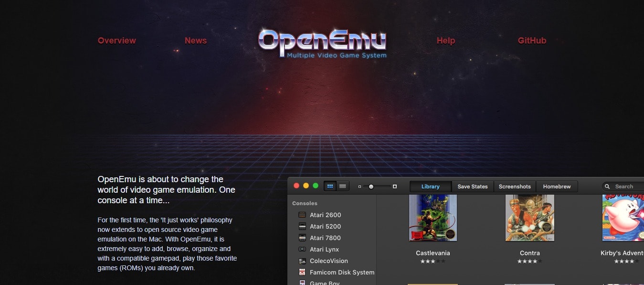The image size is (644, 285).
Task: Open the Homebrew tab
Action: coord(557,186)
